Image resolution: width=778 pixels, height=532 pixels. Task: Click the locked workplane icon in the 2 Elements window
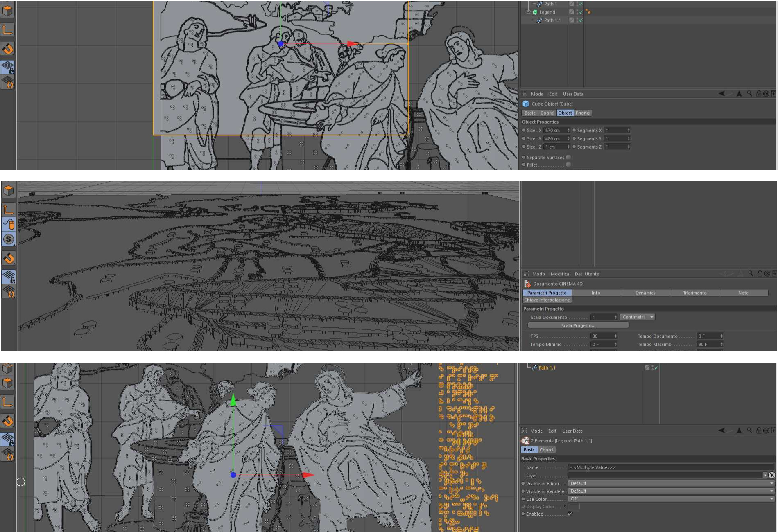(7, 439)
